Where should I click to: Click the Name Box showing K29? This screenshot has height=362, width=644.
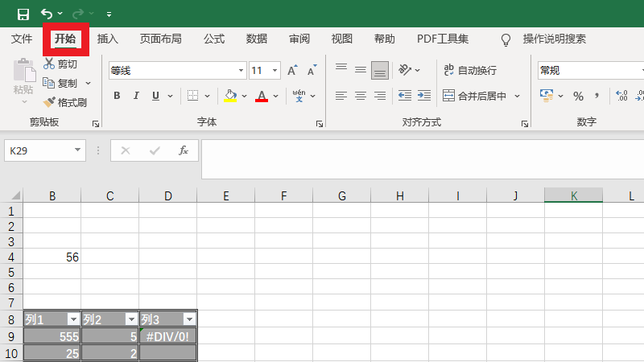39,150
